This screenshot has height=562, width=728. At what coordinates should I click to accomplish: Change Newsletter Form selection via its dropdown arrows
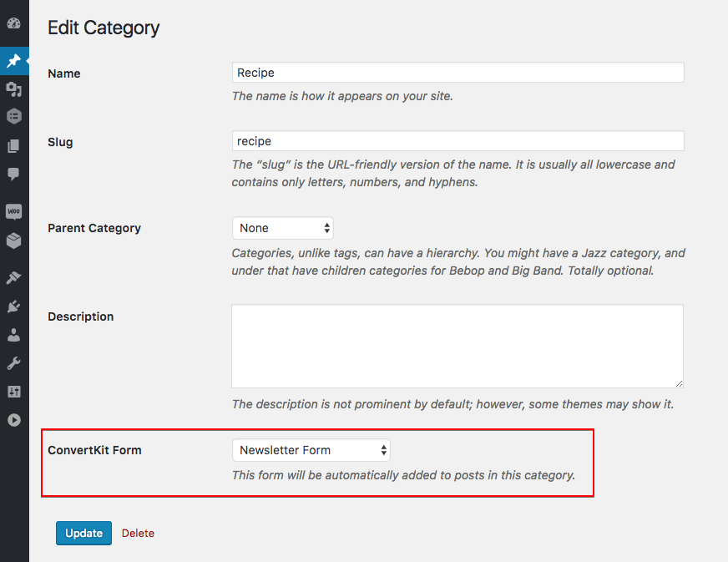383,450
